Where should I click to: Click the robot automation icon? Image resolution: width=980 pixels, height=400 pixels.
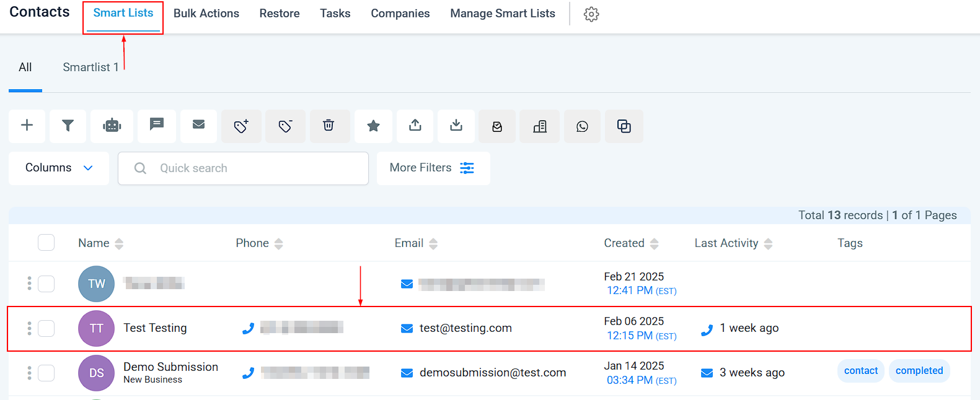point(112,126)
